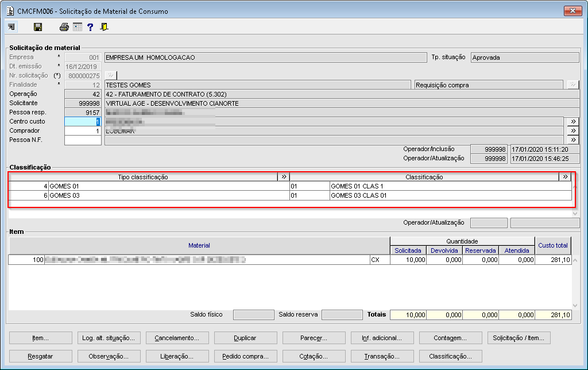Click the Resgatar button
The width and height of the screenshot is (588, 370).
[x=41, y=356]
